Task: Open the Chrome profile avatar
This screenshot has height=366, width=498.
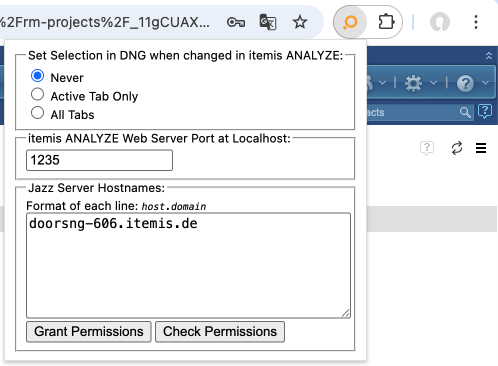Action: pyautogui.click(x=440, y=22)
